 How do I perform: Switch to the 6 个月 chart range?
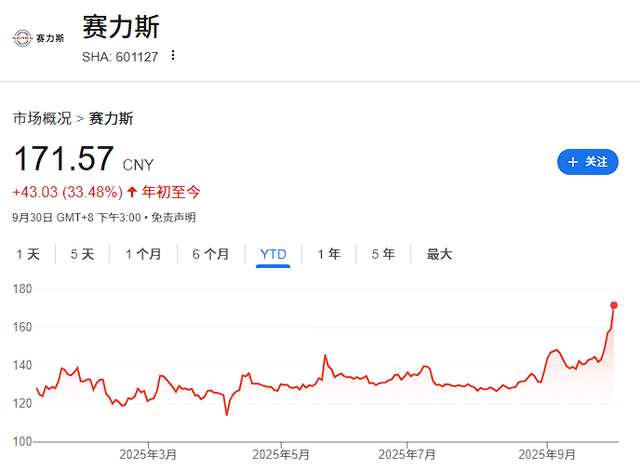pos(211,254)
